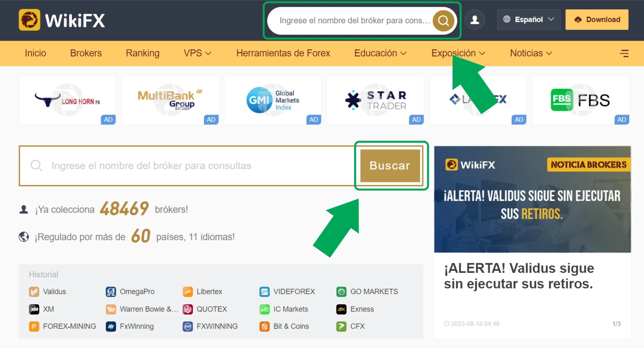Open the Validus alert news banner image
The height and width of the screenshot is (348, 644).
533,199
